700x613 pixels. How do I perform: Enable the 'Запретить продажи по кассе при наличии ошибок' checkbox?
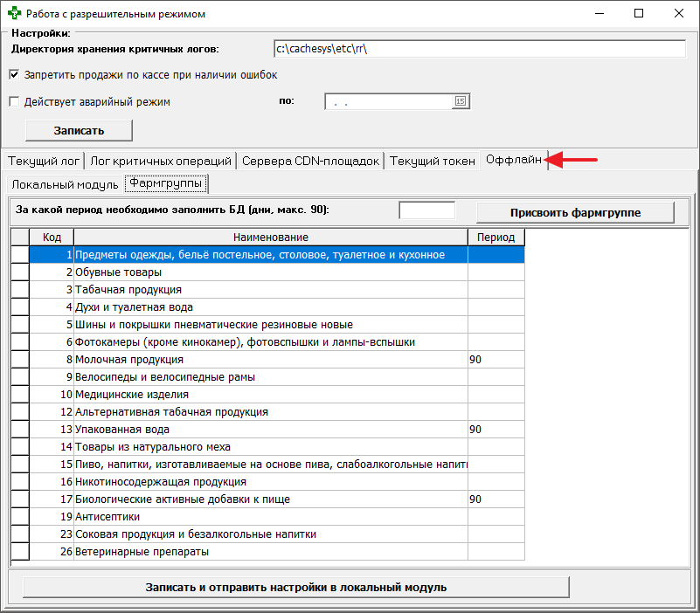(x=14, y=74)
